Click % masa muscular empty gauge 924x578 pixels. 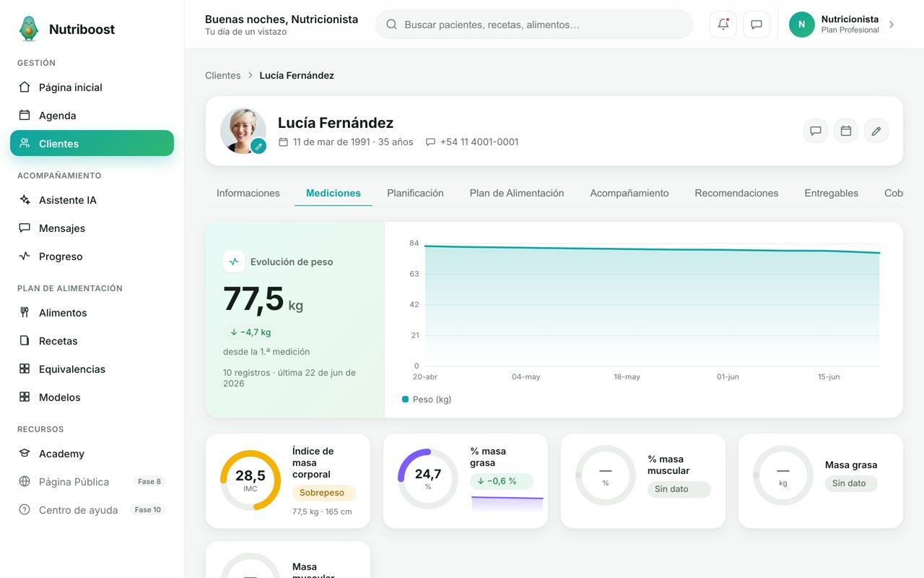point(606,476)
